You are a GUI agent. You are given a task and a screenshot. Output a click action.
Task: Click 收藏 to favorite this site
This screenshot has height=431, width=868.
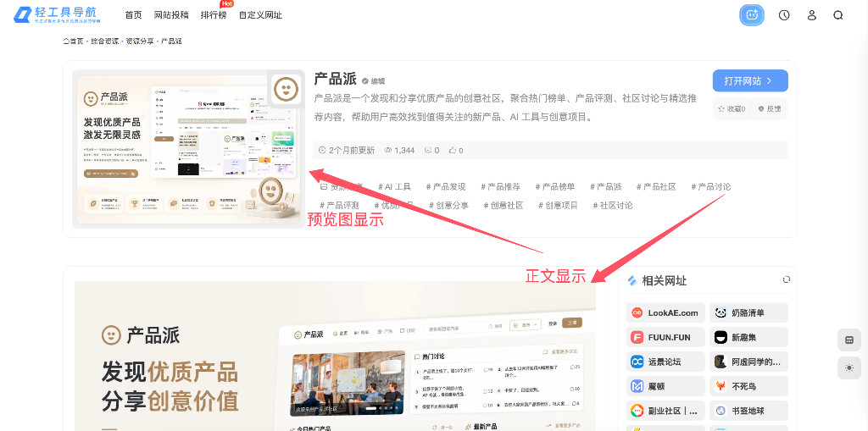coord(732,109)
